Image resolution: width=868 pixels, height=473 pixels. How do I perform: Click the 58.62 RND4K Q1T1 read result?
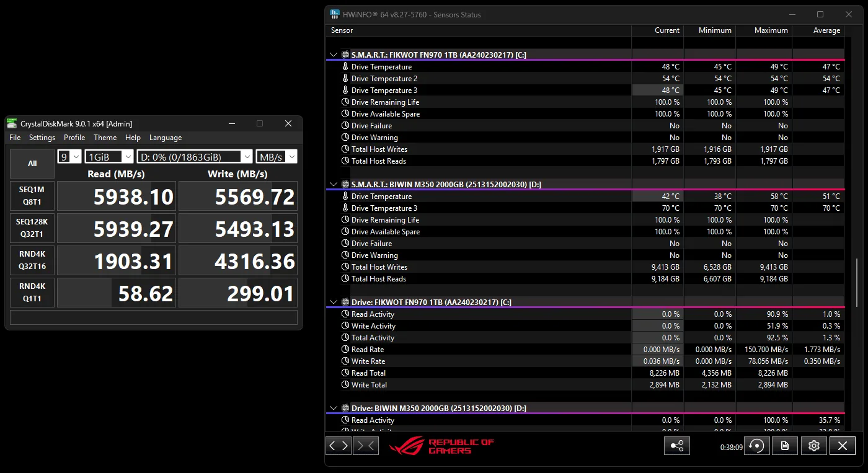tap(117, 293)
